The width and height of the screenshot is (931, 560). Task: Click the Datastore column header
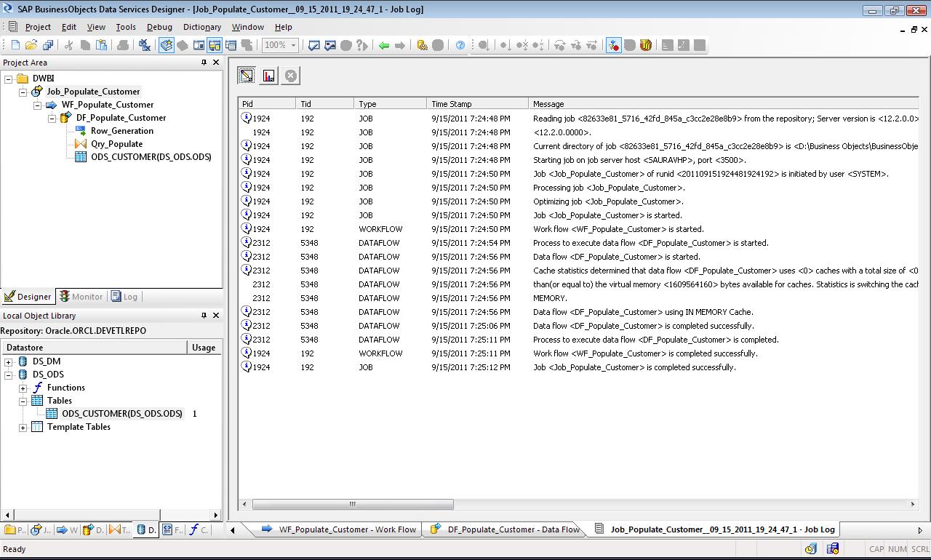pos(94,348)
